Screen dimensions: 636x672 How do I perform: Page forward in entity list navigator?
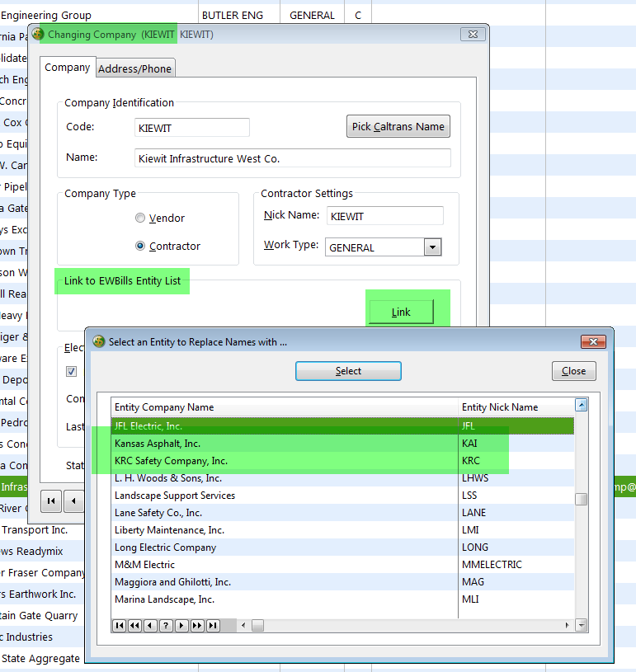pyautogui.click(x=197, y=626)
